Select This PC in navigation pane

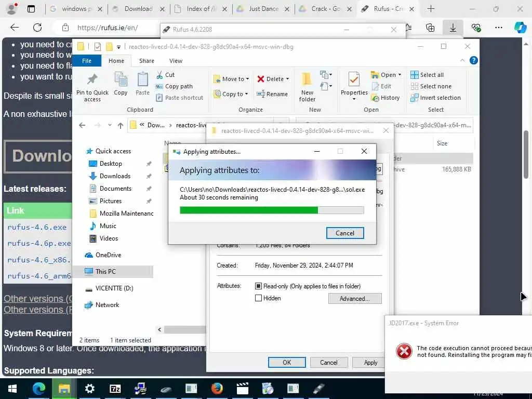[105, 271]
